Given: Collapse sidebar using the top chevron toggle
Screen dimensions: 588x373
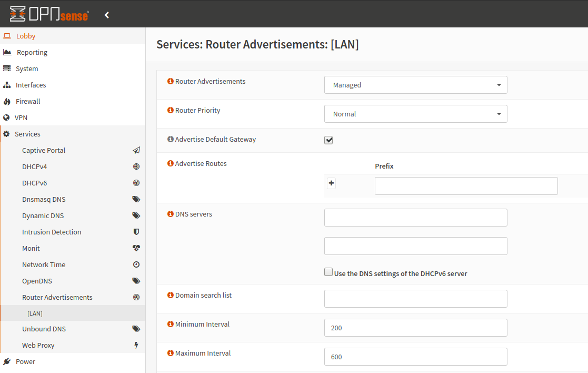Looking at the screenshot, I should [107, 15].
